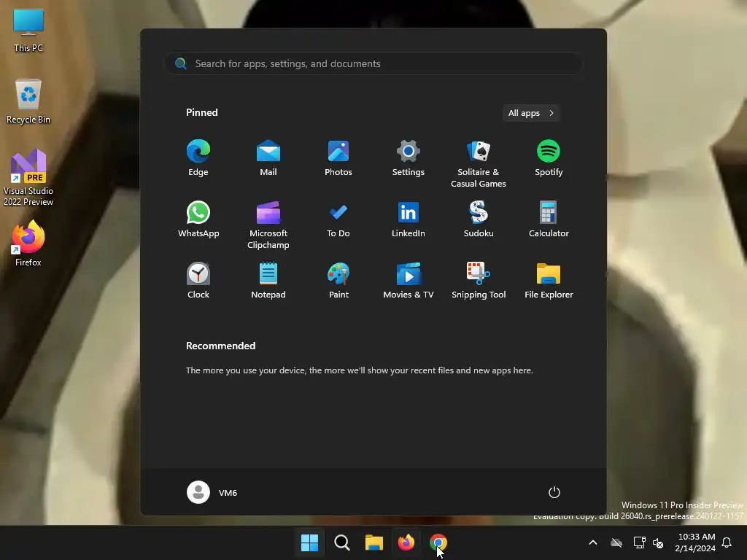Launch the Mail app
The image size is (747, 560).
pyautogui.click(x=268, y=158)
